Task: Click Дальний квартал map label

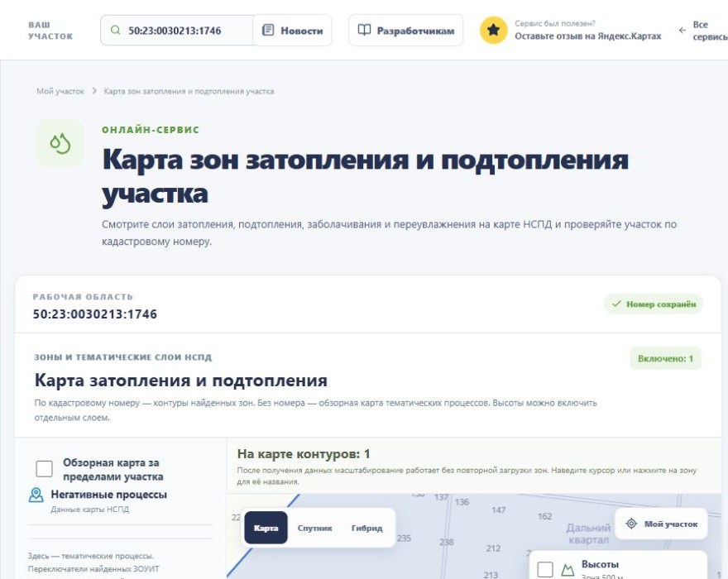Action: pyautogui.click(x=588, y=534)
